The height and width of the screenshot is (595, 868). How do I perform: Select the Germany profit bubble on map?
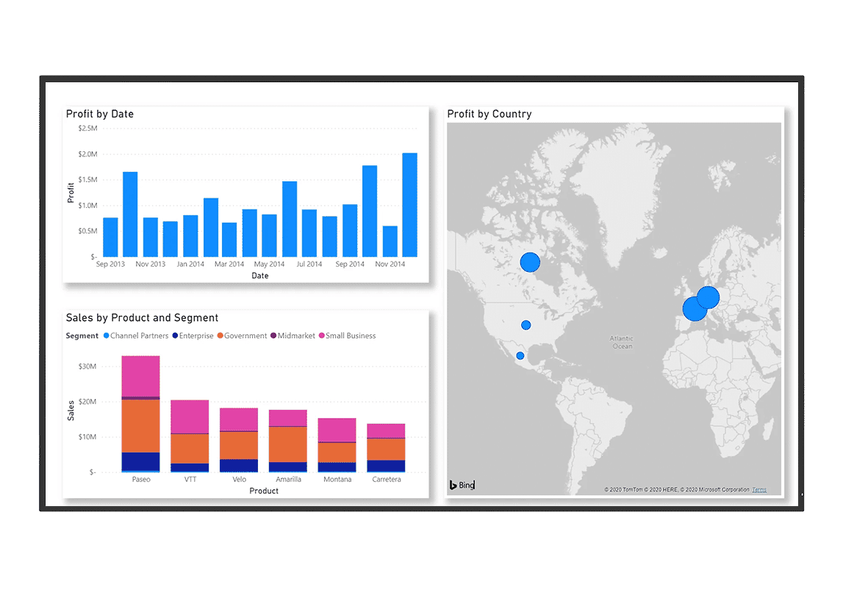709,297
